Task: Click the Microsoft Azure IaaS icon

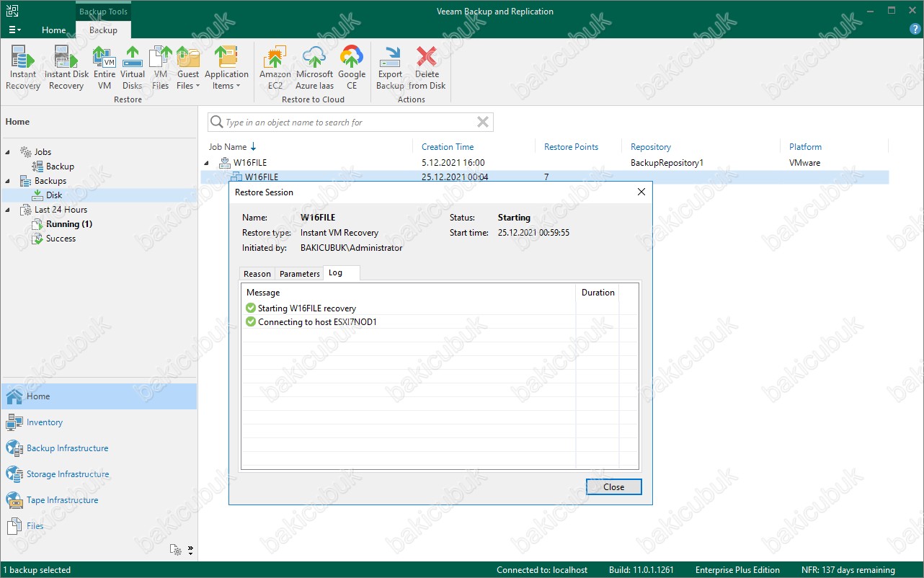Action: 315,68
